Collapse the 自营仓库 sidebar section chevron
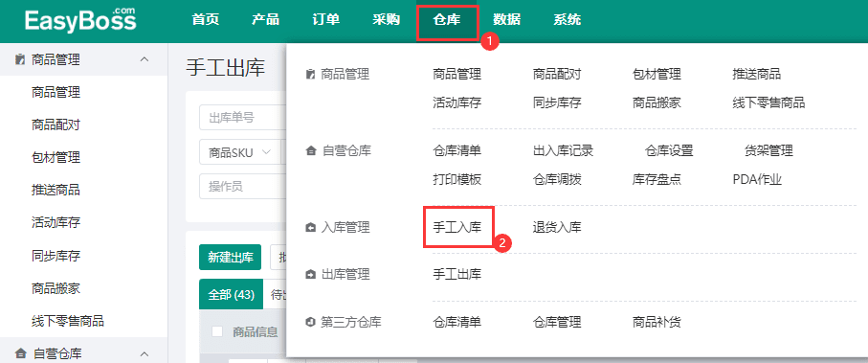This screenshot has width=868, height=363. 145,353
